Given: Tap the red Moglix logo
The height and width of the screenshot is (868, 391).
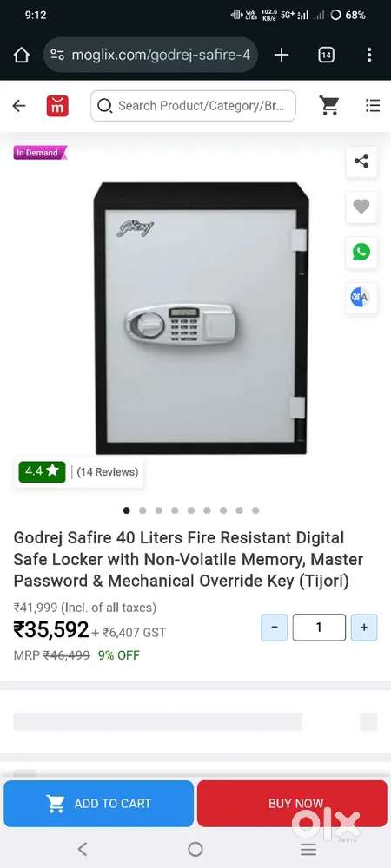Looking at the screenshot, I should click(57, 106).
